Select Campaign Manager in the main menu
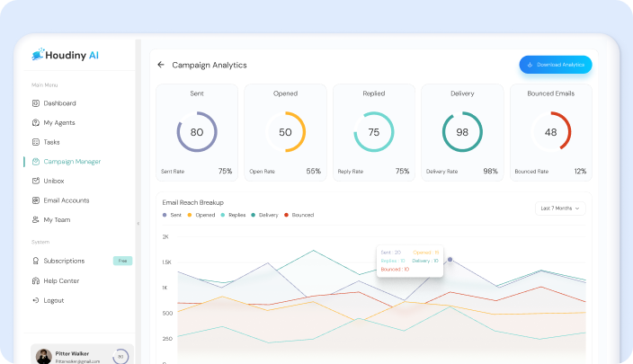The width and height of the screenshot is (633, 364). click(72, 162)
